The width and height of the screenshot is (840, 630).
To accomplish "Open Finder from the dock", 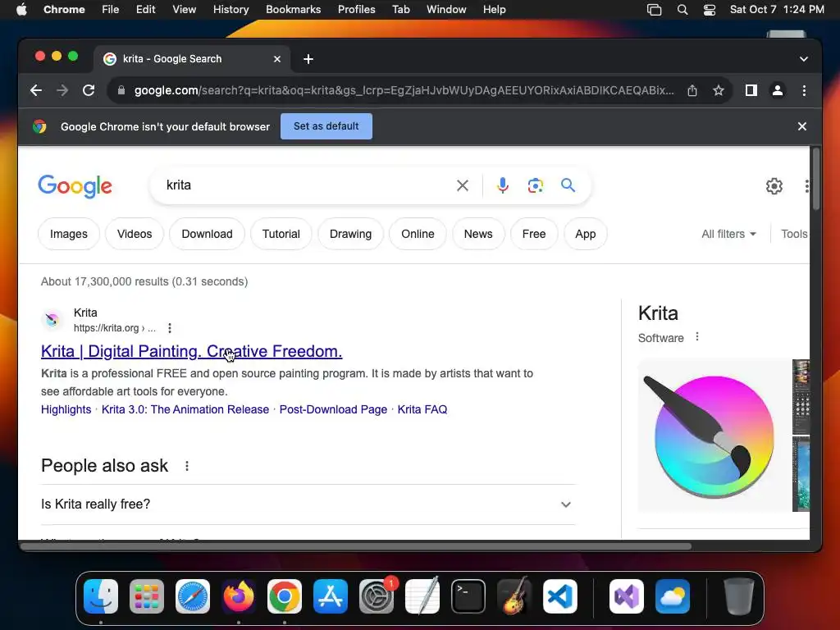I will [x=101, y=596].
